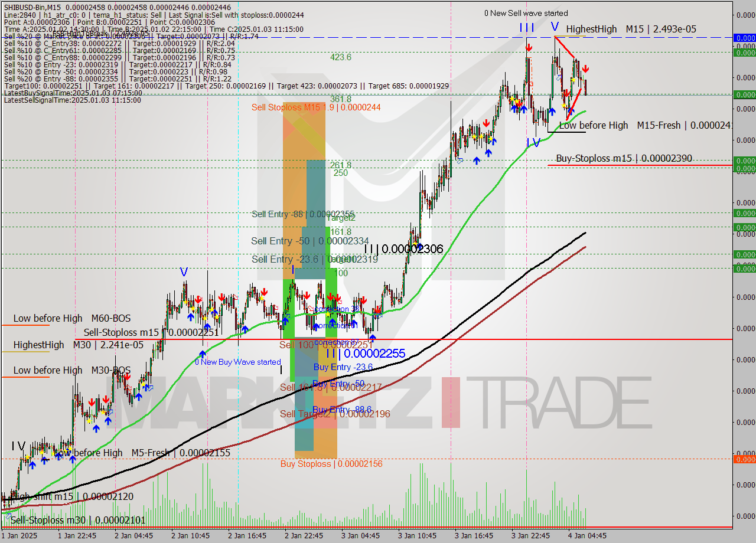Click the '1 Jan 2025' time axis label
Screen dimensions: 756x543
[x=19, y=536]
